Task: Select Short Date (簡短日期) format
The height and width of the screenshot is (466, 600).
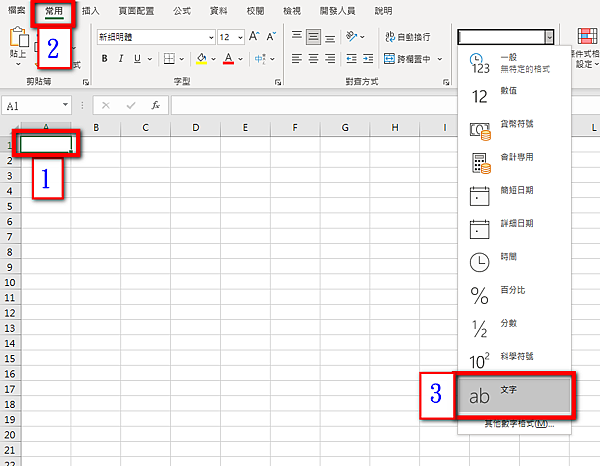Action: coord(514,196)
